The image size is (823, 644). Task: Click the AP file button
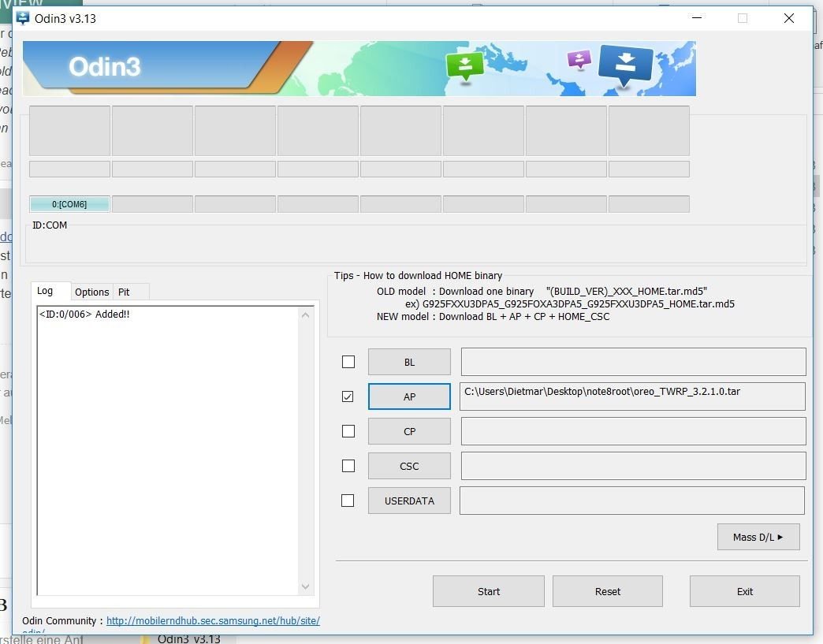[409, 396]
